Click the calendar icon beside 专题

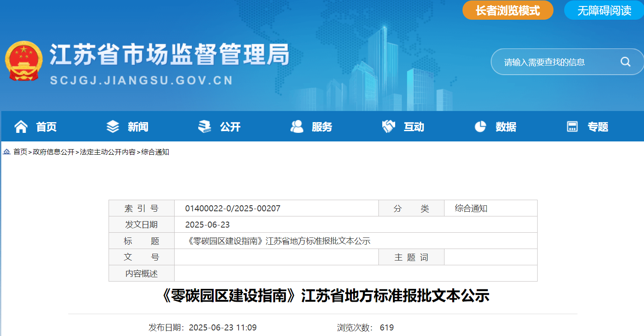572,127
